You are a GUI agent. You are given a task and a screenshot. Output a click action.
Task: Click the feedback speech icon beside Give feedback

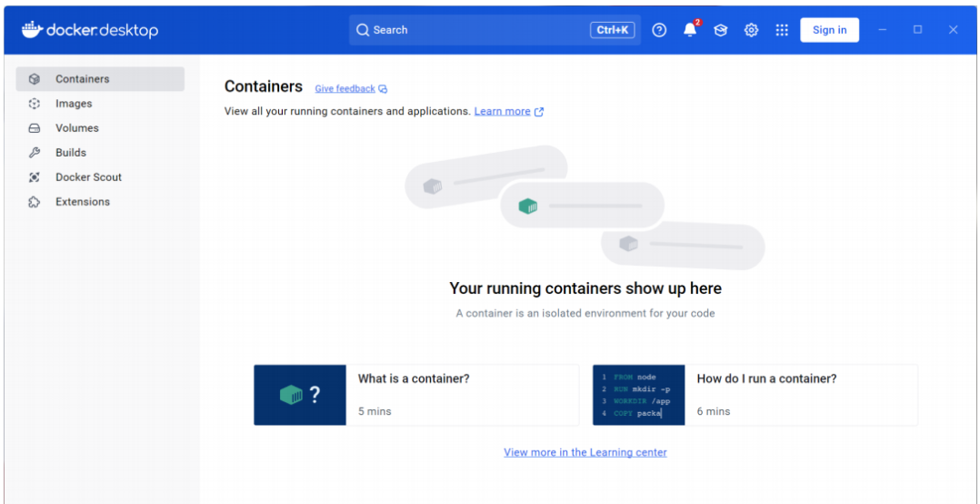(383, 89)
